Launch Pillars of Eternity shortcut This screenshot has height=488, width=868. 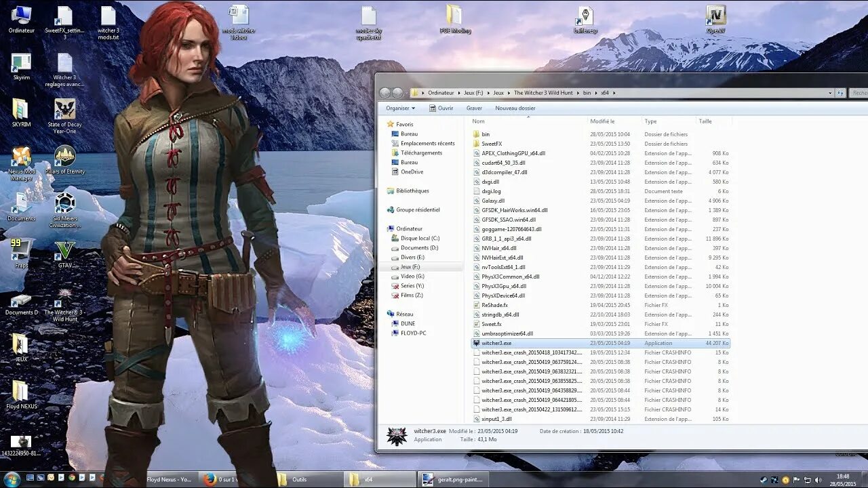pos(64,161)
